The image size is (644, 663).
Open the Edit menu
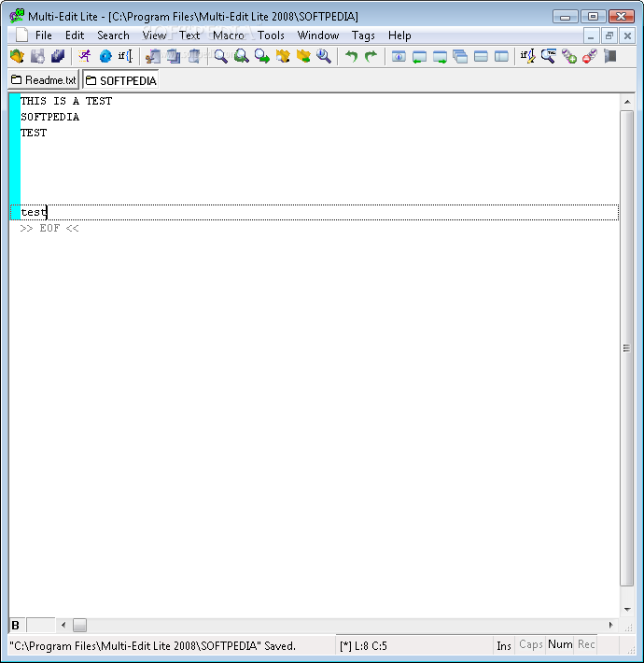75,35
